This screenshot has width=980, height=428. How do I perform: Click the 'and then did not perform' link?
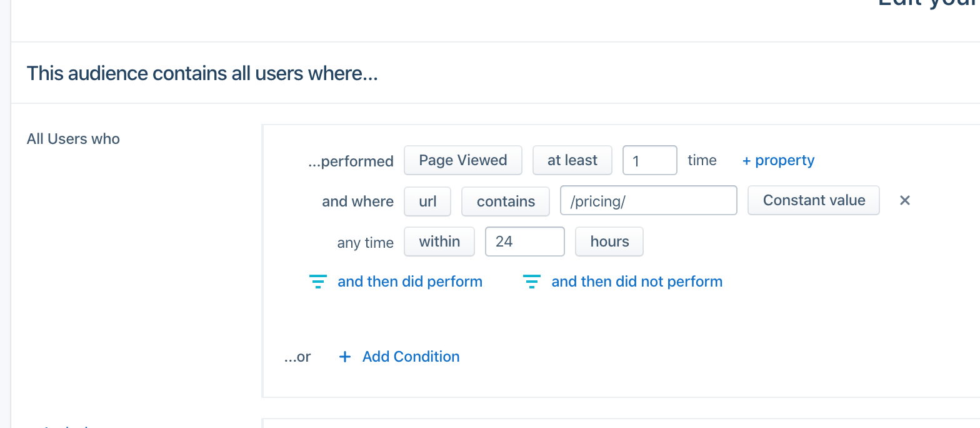637,282
